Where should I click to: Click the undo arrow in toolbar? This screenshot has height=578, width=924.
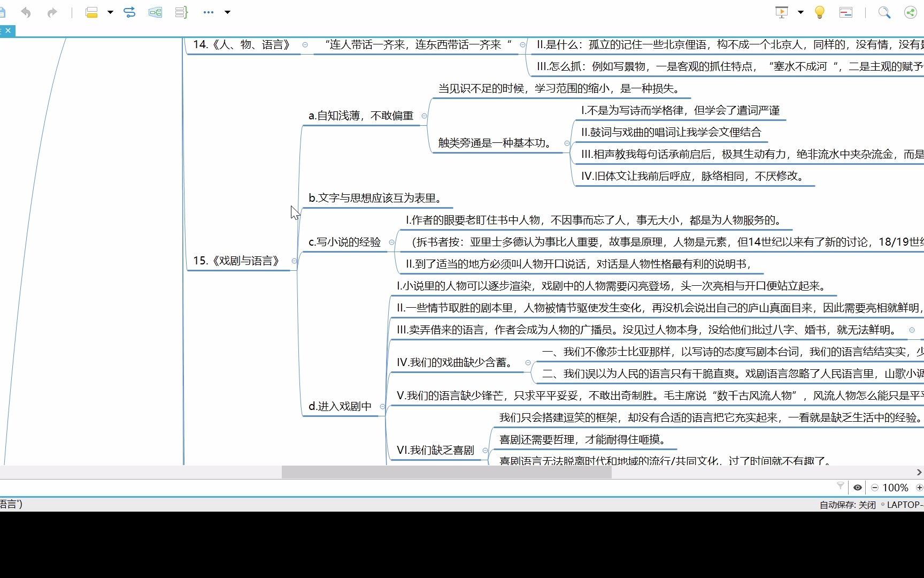coord(26,12)
